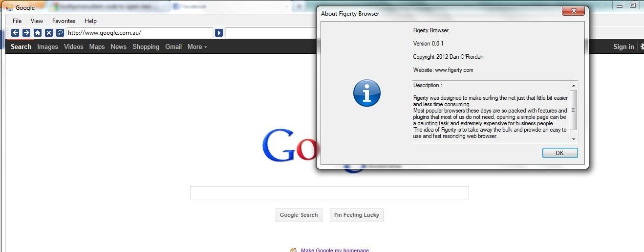
Task: Open the File menu
Action: (17, 21)
